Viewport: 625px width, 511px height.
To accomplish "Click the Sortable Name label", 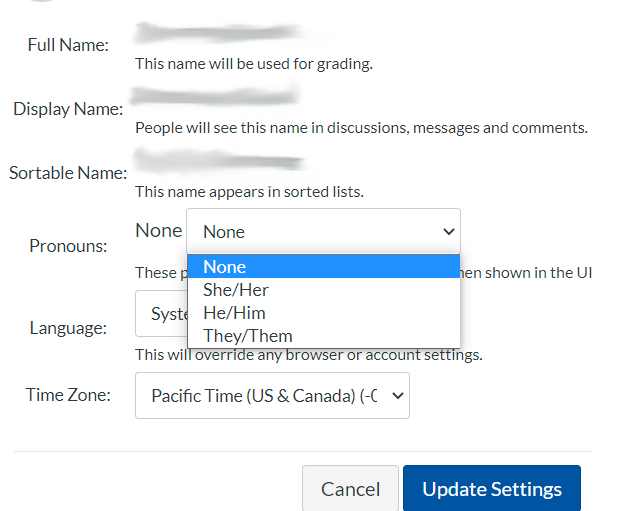I will [68, 173].
